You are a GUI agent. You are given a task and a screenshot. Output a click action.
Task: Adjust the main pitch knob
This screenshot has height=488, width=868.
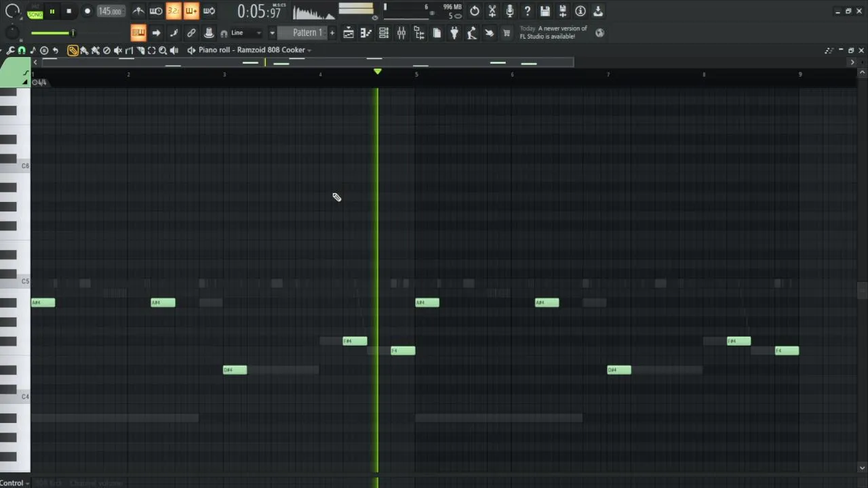click(x=12, y=32)
